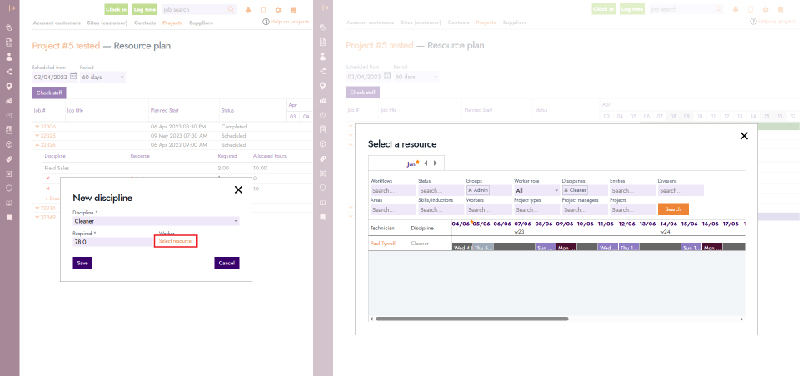The image size is (800, 376).
Task: Focus Entities filter search field
Action: point(632,190)
